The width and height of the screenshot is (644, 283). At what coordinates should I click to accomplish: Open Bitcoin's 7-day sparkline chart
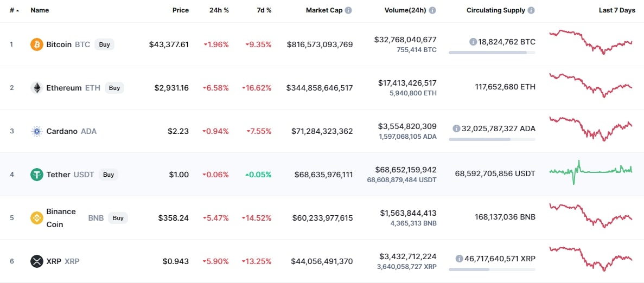(x=591, y=42)
